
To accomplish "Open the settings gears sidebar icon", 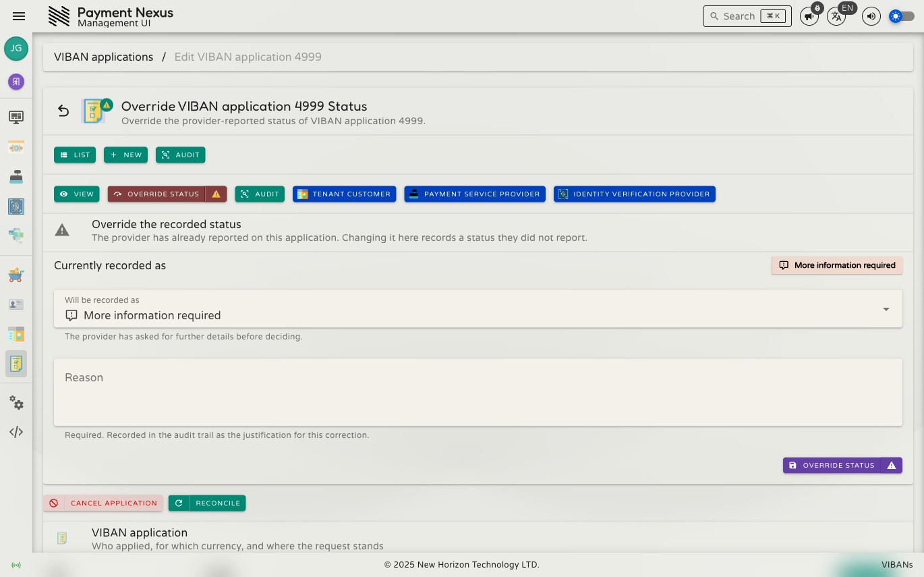I will click(16, 403).
